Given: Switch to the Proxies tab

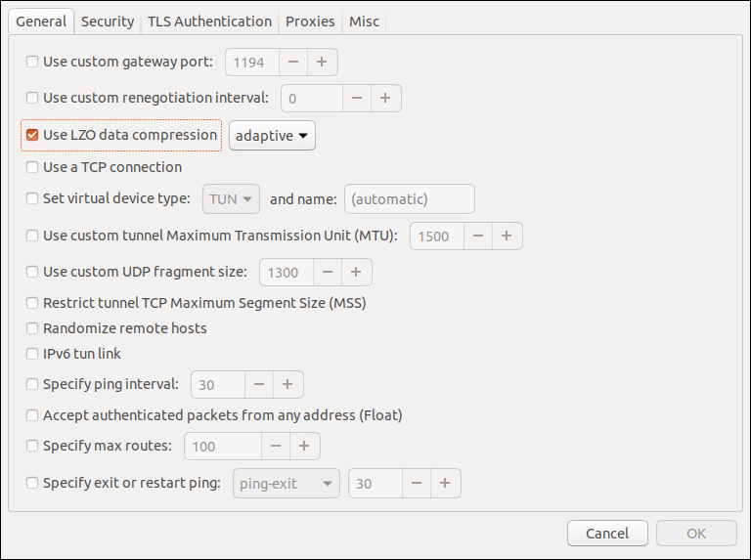Looking at the screenshot, I should coord(310,21).
